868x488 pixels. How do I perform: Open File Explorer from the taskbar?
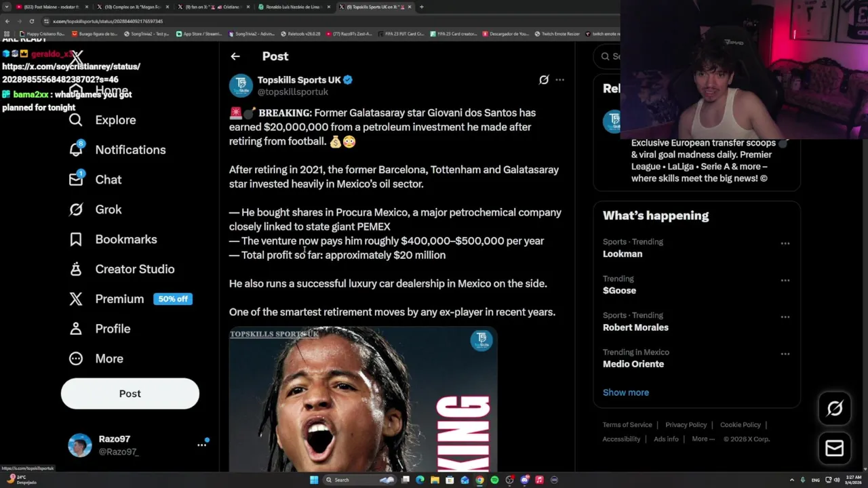[435, 480]
